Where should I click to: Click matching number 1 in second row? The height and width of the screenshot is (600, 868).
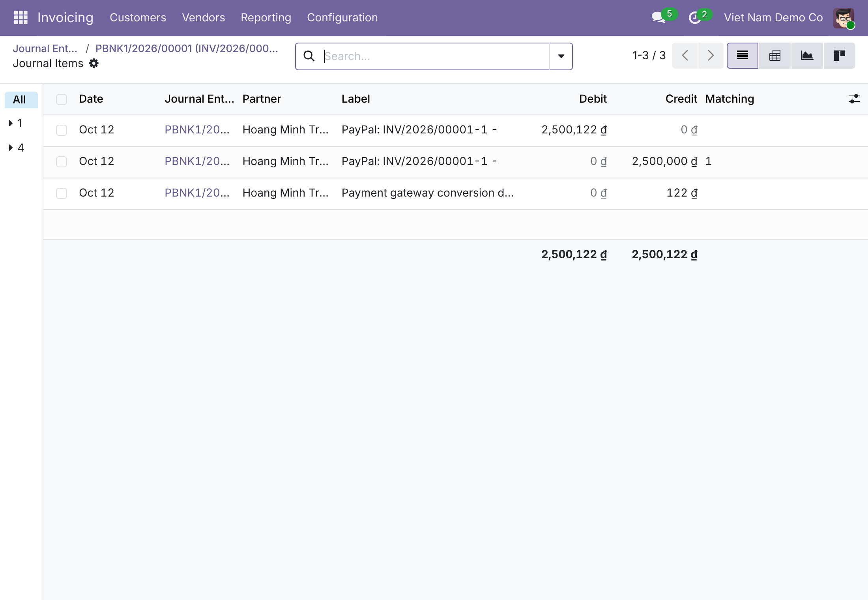coord(709,161)
